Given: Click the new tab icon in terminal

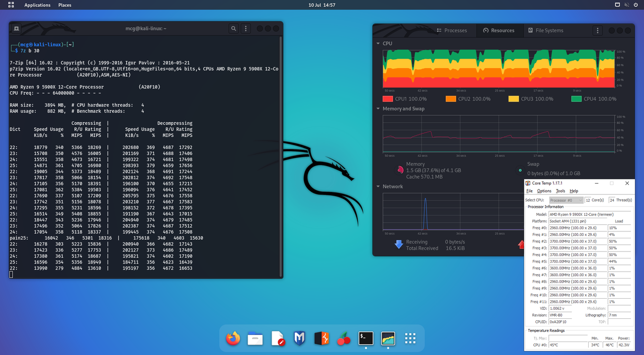Looking at the screenshot, I should (x=16, y=29).
